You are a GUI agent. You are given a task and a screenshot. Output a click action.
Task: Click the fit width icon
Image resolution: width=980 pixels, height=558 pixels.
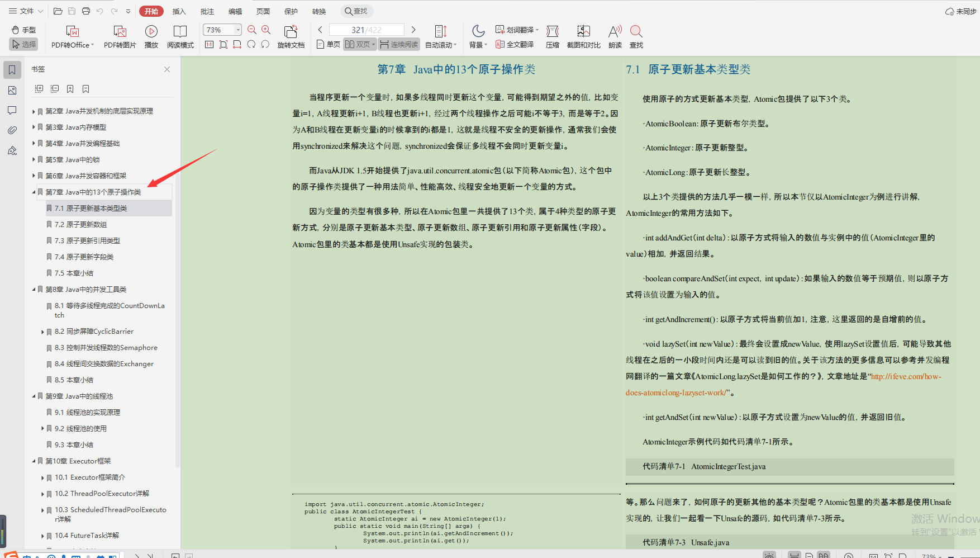237,44
